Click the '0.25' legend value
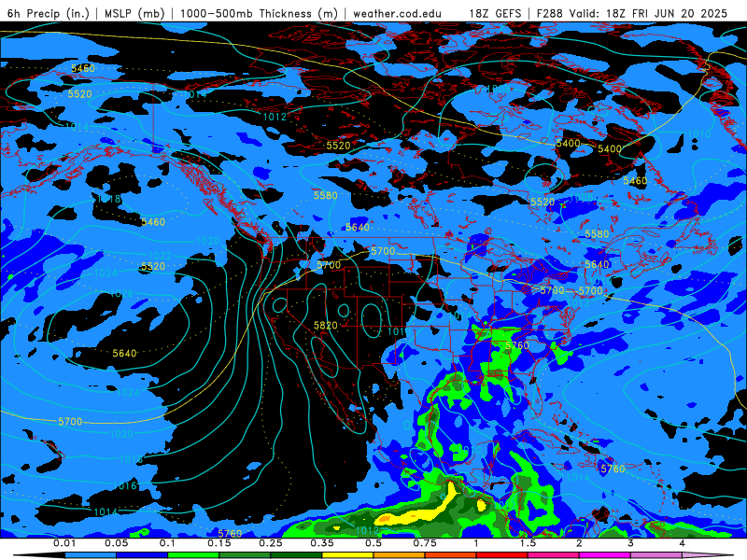Viewport: 747px width, 560px height. coord(271,543)
